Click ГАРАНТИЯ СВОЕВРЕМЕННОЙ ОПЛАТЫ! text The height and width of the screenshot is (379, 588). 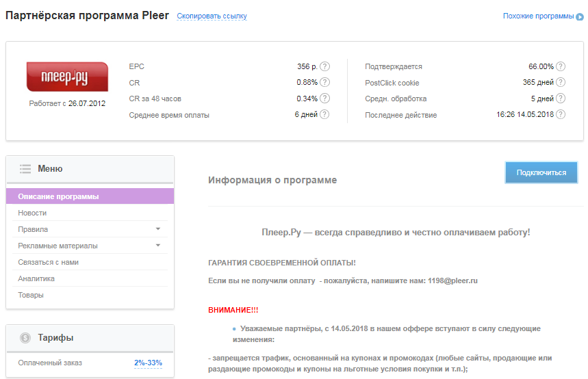point(282,263)
